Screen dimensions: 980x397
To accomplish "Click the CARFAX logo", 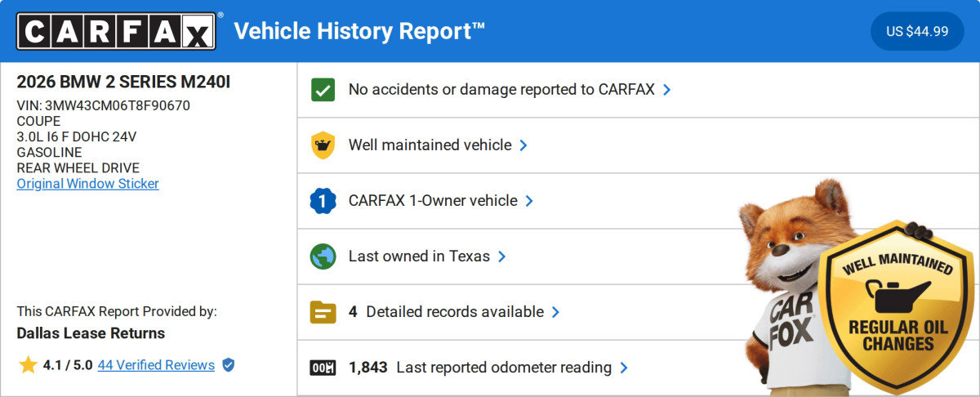I will pos(117,31).
